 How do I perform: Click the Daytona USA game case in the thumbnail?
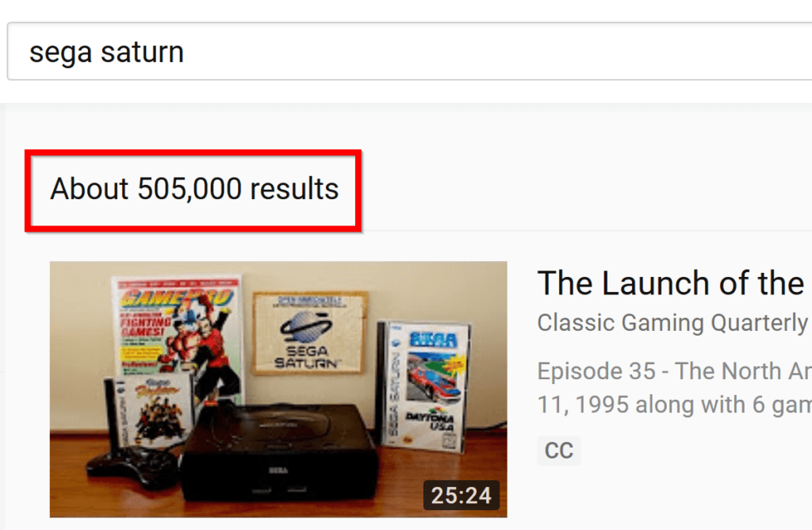[x=424, y=385]
